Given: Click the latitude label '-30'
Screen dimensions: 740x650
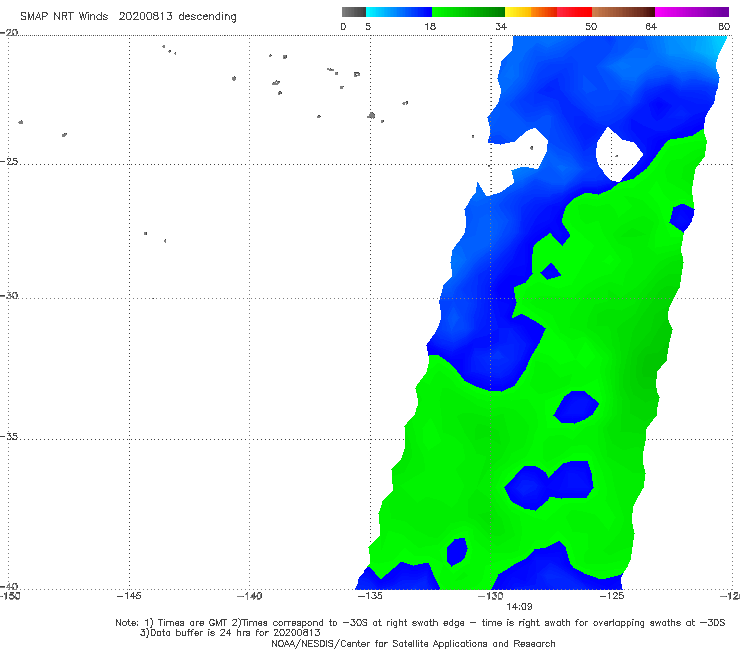Looking at the screenshot, I should 9,295.
